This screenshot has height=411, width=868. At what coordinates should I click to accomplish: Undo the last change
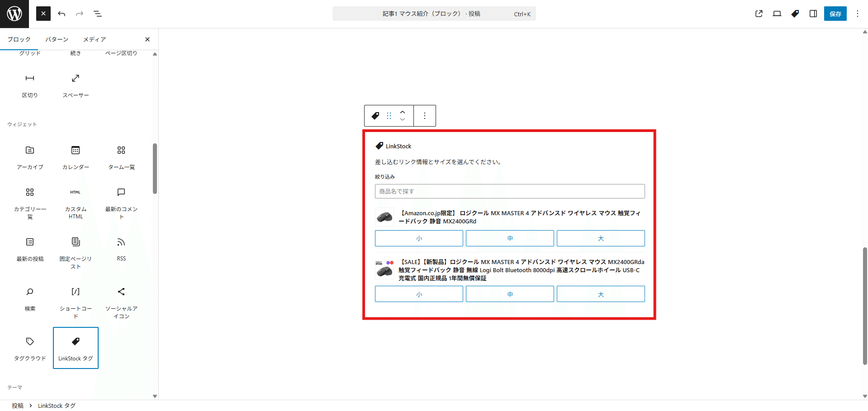(62, 14)
